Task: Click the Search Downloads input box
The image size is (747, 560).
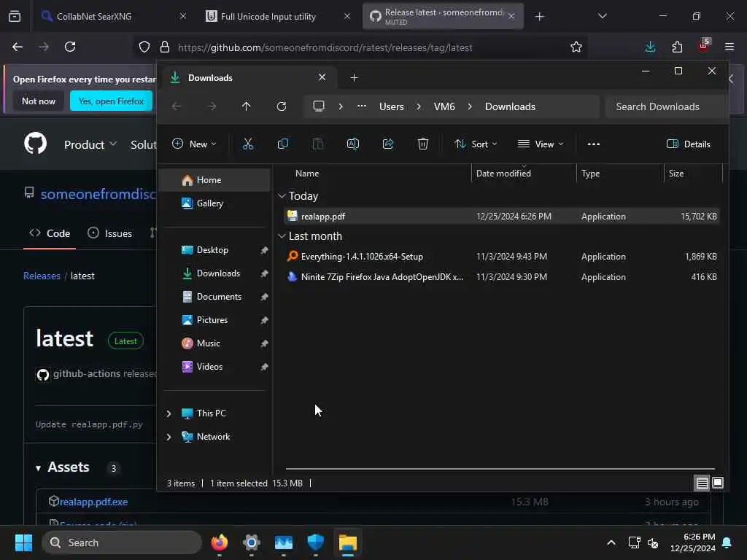Action: pyautogui.click(x=667, y=106)
